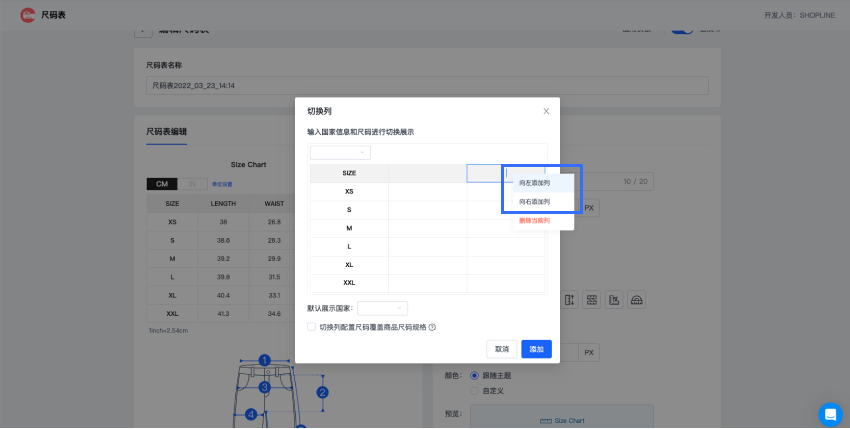Click the ruler measurement icon
This screenshot has width=850, height=429.
pos(615,300)
